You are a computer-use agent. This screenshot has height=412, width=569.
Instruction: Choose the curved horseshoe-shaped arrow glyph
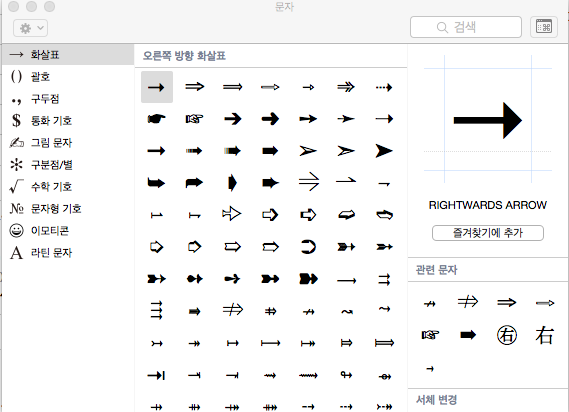(308, 247)
